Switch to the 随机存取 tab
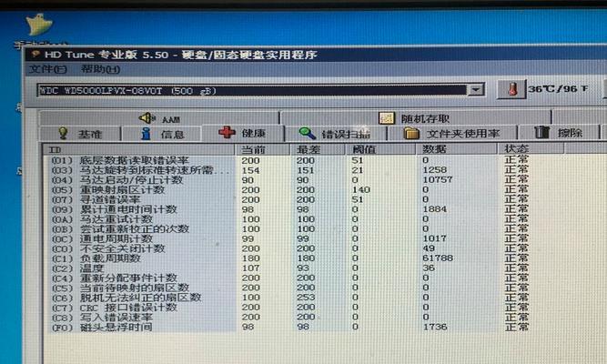Screen dimensions: 607x364 (416, 118)
